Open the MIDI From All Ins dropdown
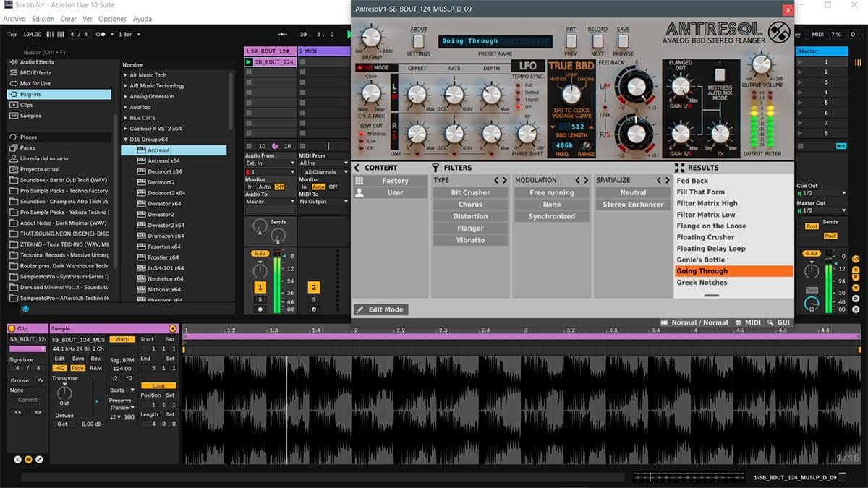Viewport: 868px width, 488px height. click(x=323, y=163)
